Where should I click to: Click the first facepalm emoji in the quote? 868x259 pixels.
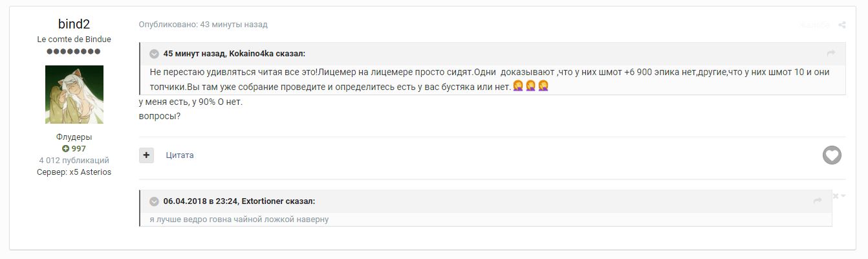[x=518, y=86]
